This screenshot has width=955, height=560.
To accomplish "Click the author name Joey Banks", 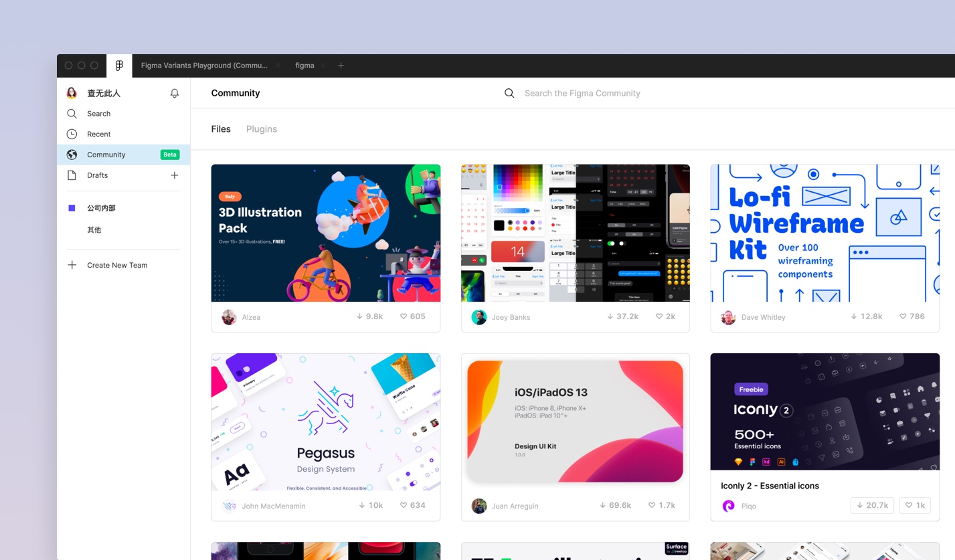I will (x=511, y=317).
